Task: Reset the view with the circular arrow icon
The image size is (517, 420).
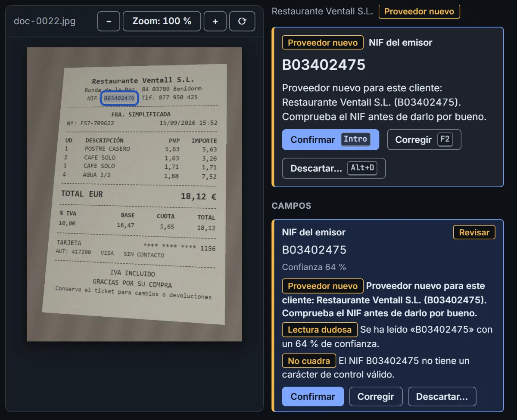Action: click(242, 21)
